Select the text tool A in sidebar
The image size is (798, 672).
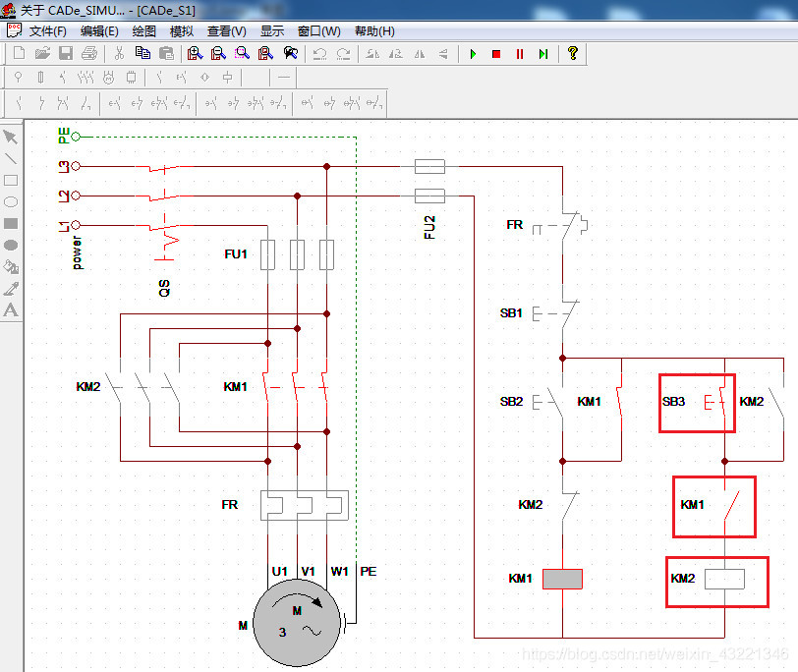11,310
